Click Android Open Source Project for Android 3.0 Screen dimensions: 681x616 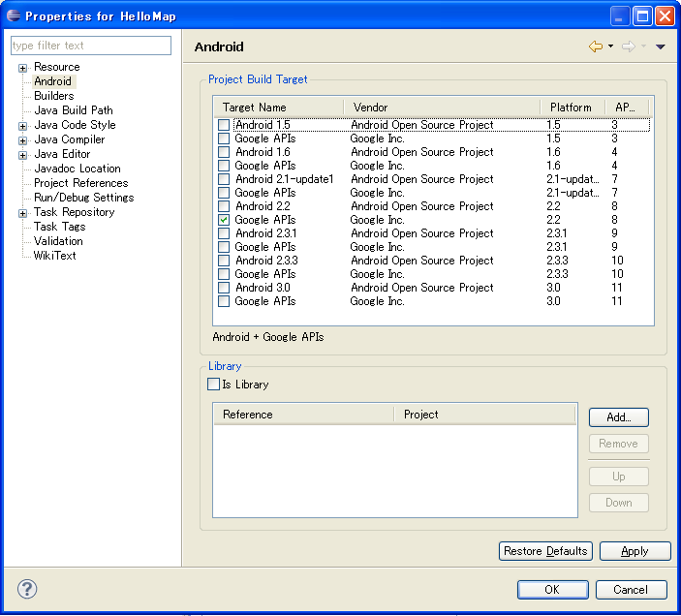(422, 288)
